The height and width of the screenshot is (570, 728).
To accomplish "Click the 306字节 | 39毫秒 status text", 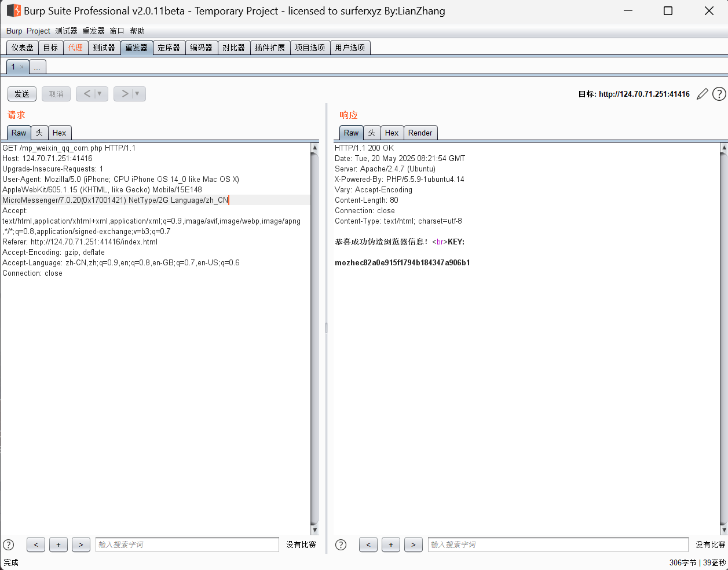I will [x=697, y=562].
